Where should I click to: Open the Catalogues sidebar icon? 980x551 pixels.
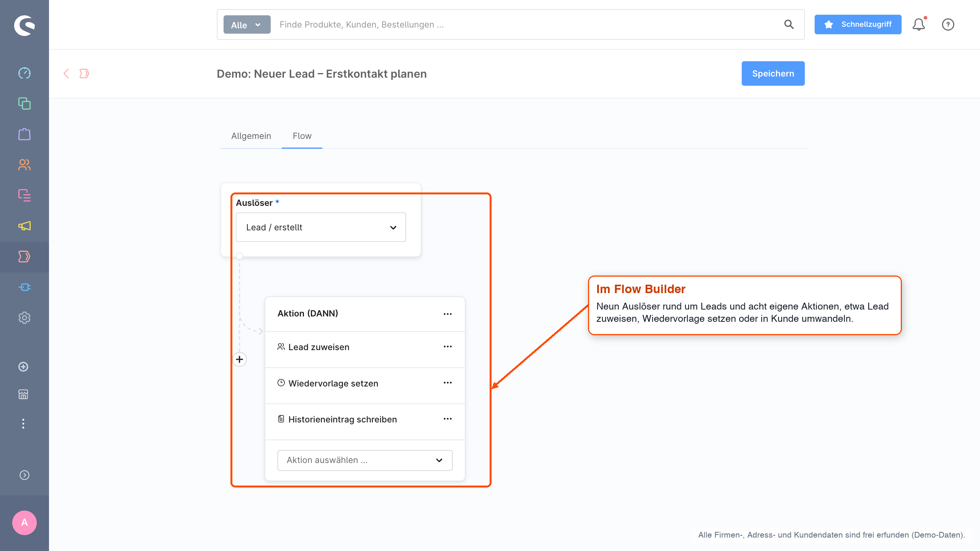24,103
